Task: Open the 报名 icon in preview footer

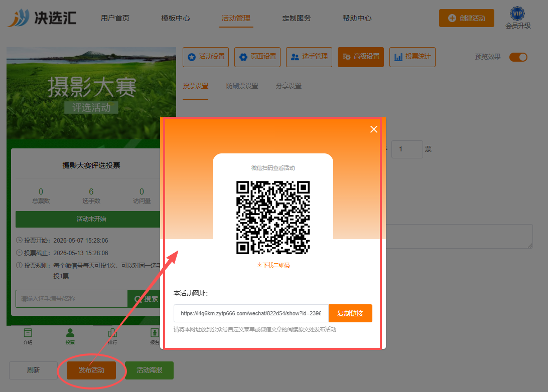Action: click(x=155, y=336)
